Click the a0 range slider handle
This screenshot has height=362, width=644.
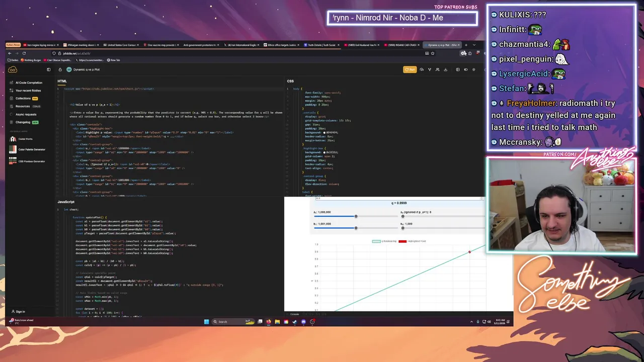403,216
